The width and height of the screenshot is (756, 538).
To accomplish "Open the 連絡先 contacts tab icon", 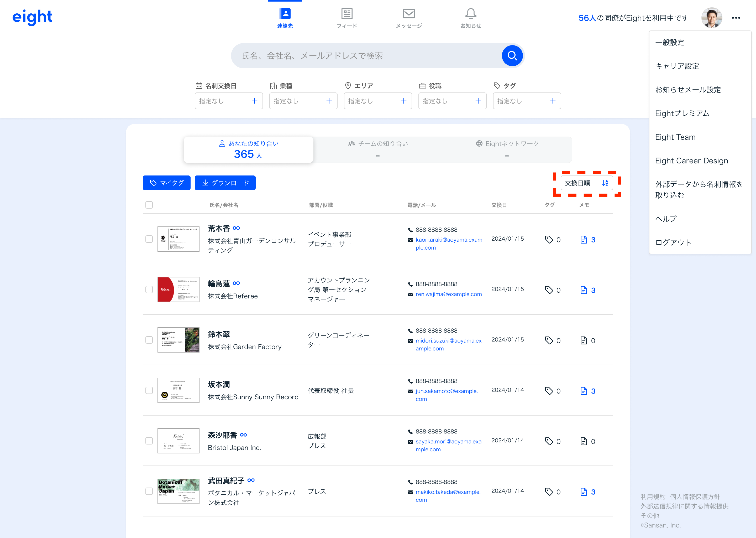I will click(x=285, y=14).
